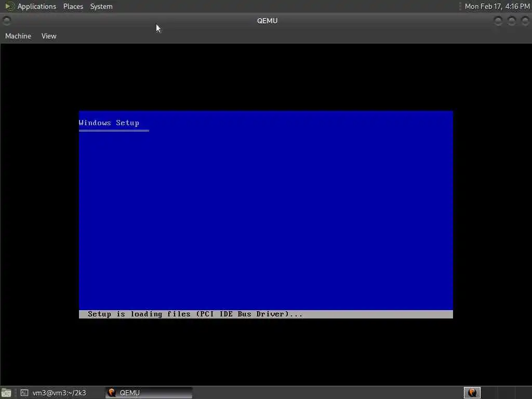Click the terminal icon in the taskbar
The width and height of the screenshot is (532, 399).
point(24,393)
